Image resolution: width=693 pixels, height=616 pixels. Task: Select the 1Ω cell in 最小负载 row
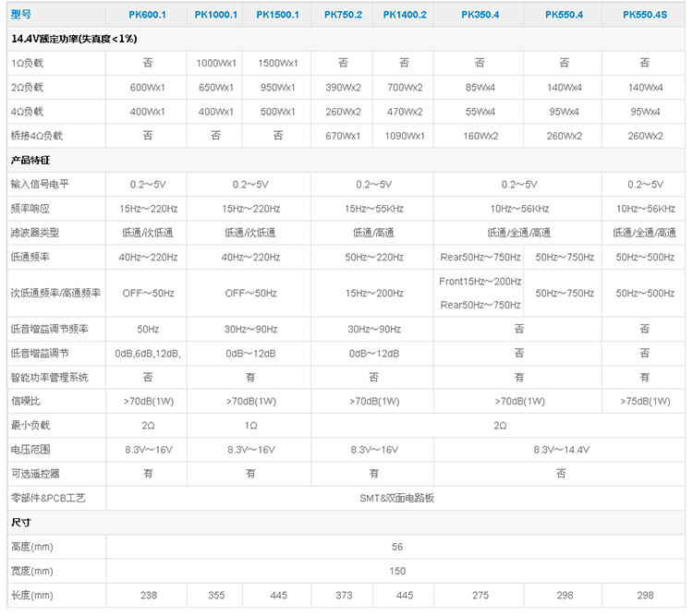[x=250, y=426]
